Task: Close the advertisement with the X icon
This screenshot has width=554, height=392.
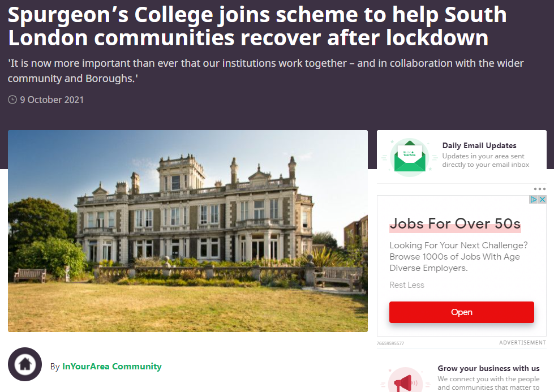Action: point(542,200)
